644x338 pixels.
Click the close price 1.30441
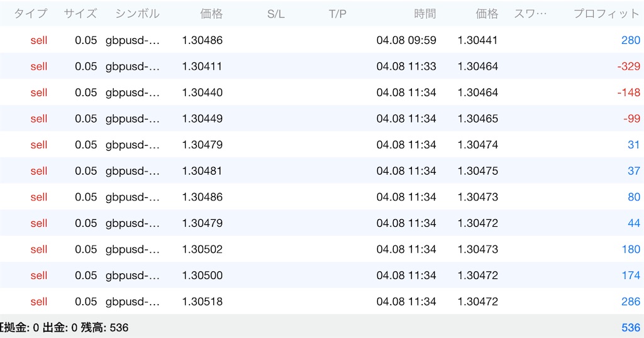coord(477,40)
